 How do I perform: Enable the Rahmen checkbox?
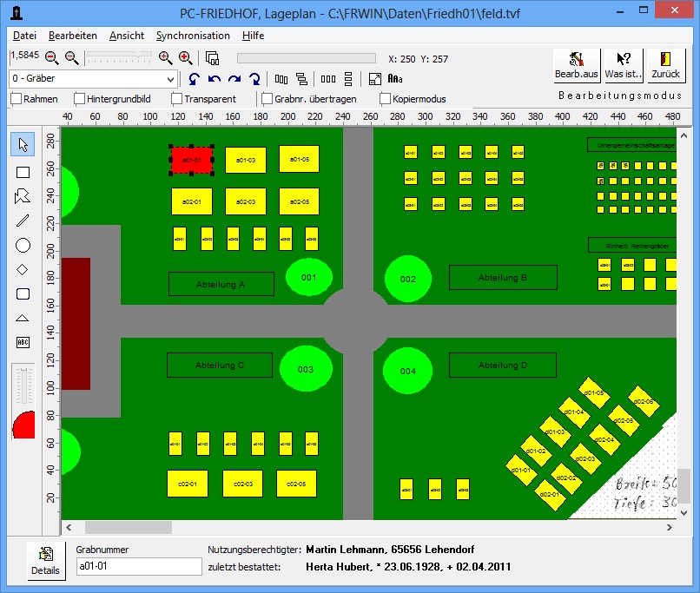click(17, 99)
